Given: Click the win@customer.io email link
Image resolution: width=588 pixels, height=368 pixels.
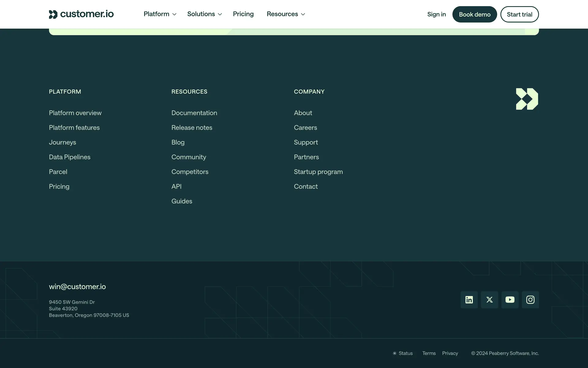Looking at the screenshot, I should 77,286.
